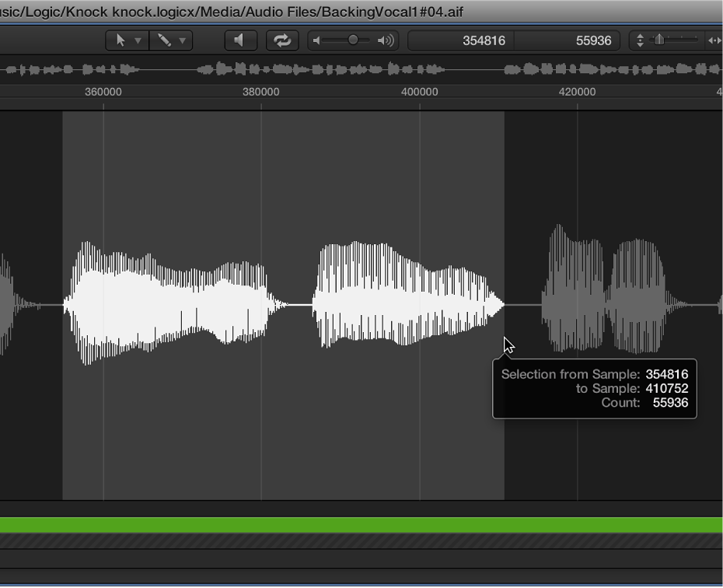Toggle the loop playback button off
The height and width of the screenshot is (588, 723).
click(282, 40)
